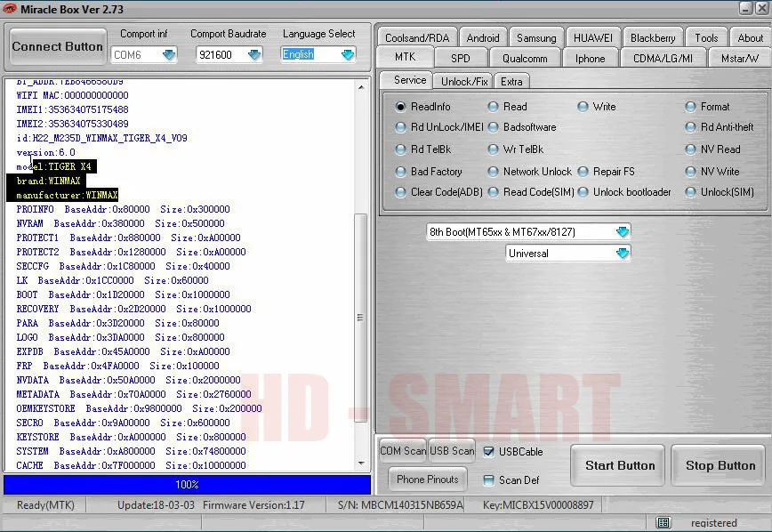Switch to the MTK tab
Screen dimensions: 772x532
click(406, 57)
